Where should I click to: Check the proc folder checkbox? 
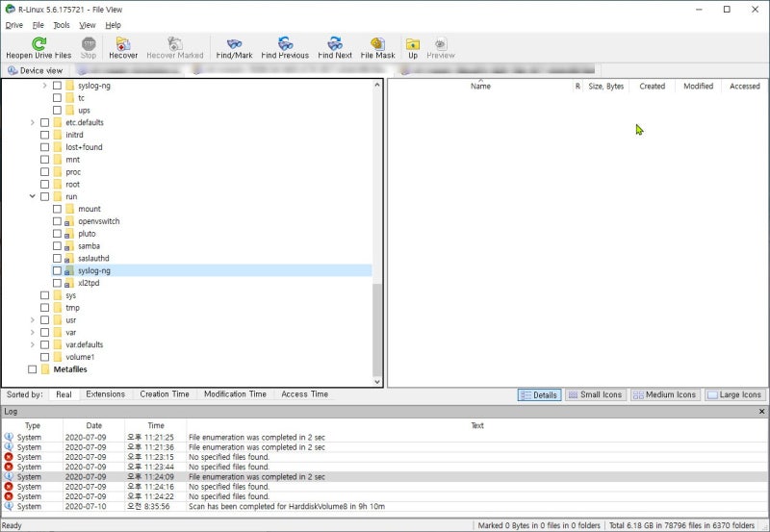(x=44, y=172)
